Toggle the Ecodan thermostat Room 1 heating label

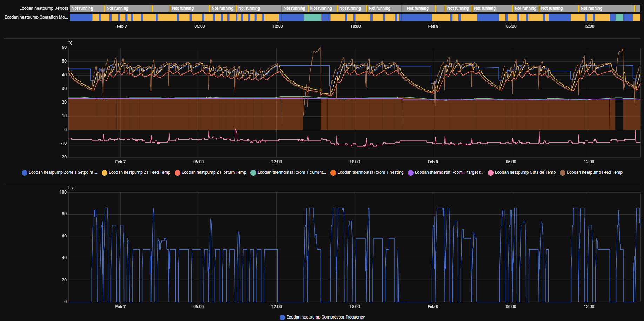click(x=370, y=172)
